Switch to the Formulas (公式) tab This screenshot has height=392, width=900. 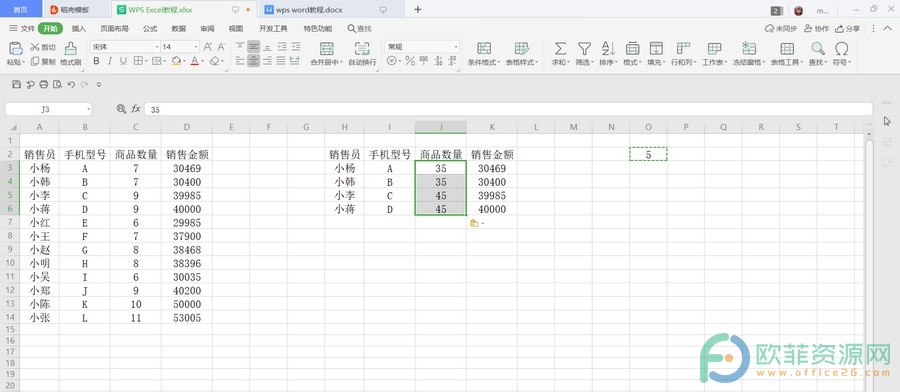click(x=150, y=29)
